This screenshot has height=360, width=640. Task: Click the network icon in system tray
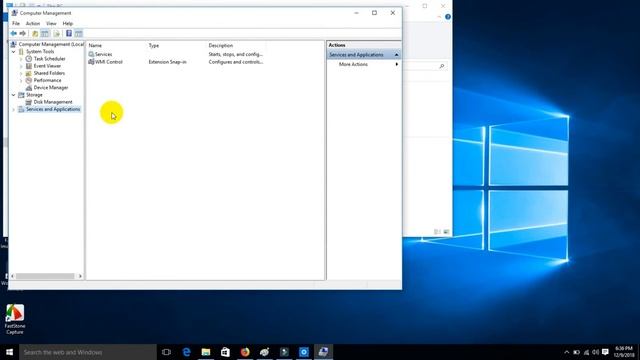[x=586, y=352]
